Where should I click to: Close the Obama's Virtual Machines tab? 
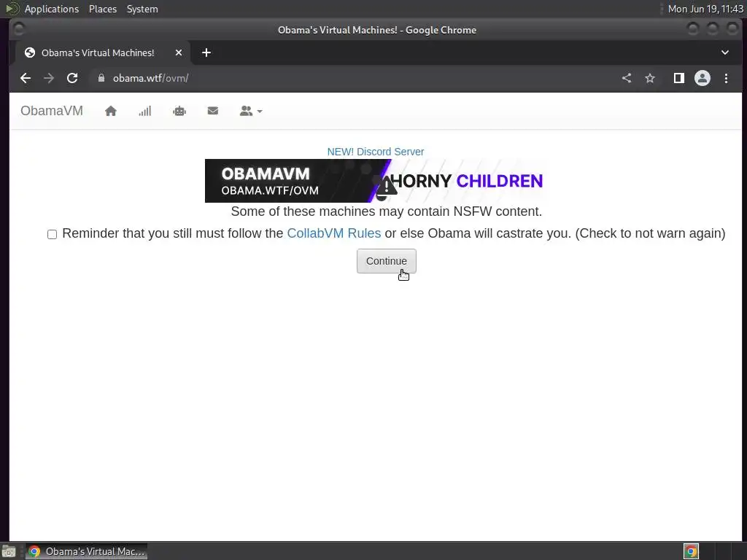click(x=179, y=52)
